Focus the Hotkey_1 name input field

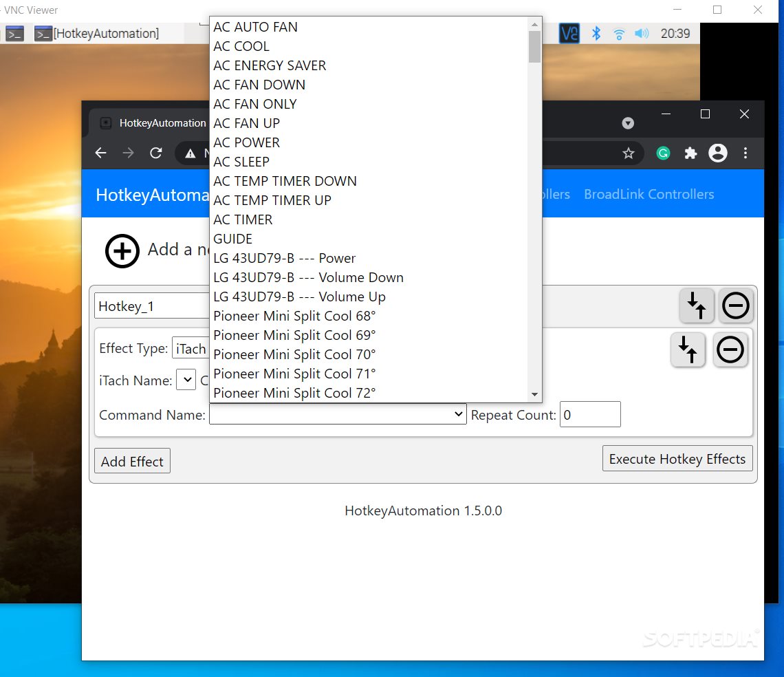[x=152, y=306]
